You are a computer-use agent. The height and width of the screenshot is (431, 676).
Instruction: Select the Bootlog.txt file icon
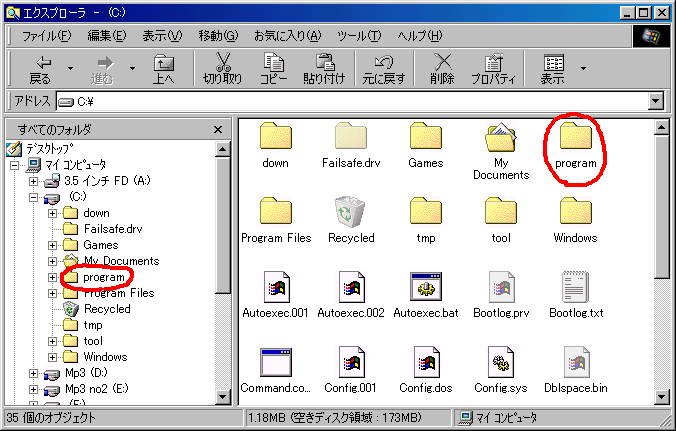click(576, 287)
